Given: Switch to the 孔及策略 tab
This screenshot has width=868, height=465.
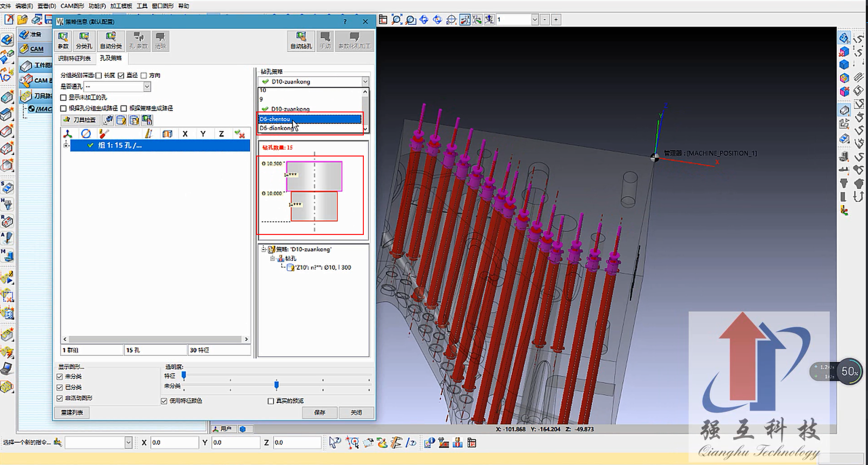Looking at the screenshot, I should point(111,58).
